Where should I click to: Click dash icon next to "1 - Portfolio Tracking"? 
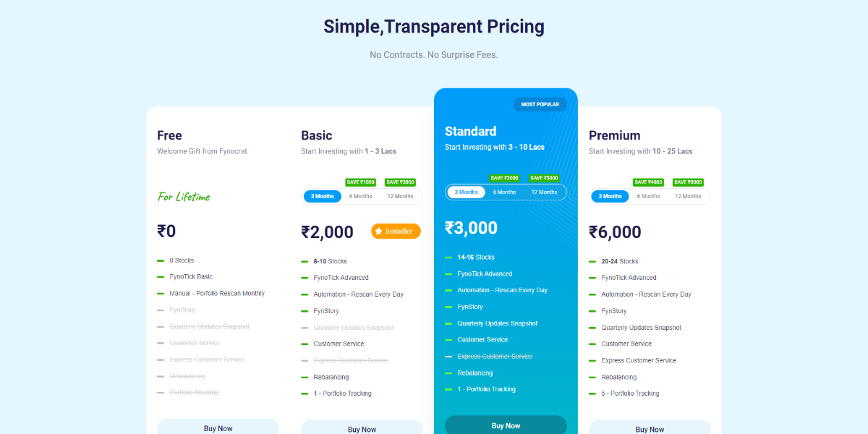click(x=306, y=393)
